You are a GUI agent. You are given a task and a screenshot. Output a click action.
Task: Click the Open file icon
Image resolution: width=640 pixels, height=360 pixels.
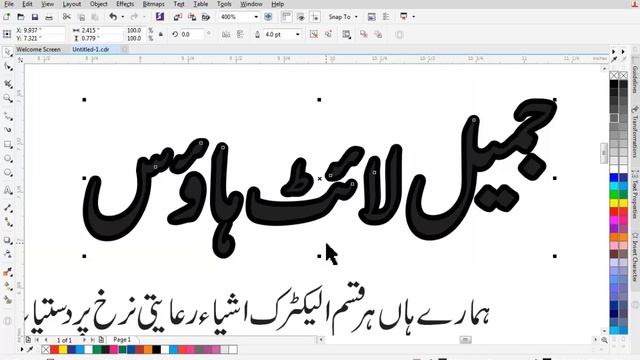21,17
